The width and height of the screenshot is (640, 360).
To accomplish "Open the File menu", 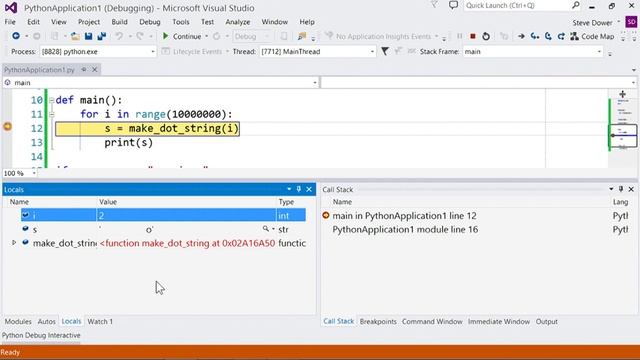I will coord(10,22).
